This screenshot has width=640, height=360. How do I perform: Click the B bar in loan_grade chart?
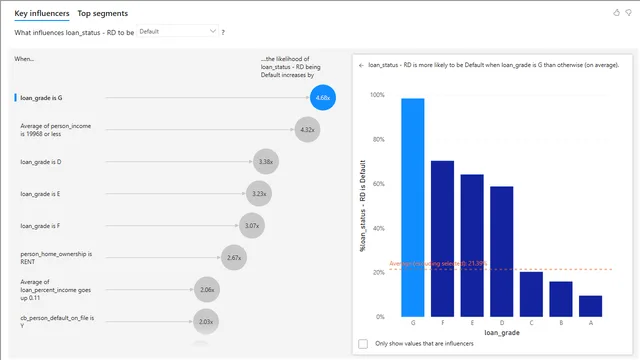561,299
